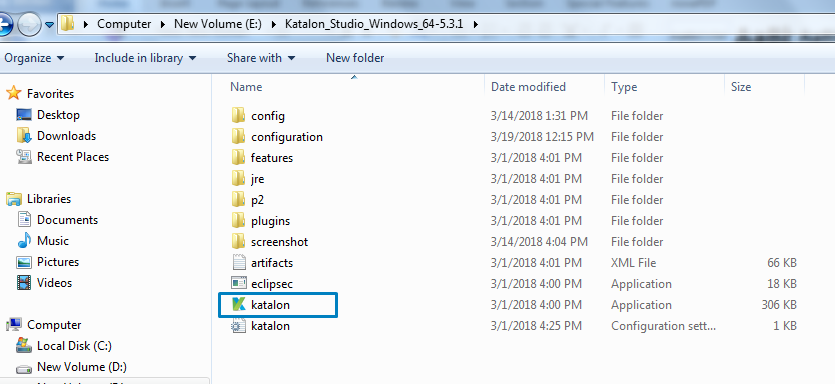Click the 'plugins' folder name
This screenshot has width=835, height=384.
click(271, 220)
